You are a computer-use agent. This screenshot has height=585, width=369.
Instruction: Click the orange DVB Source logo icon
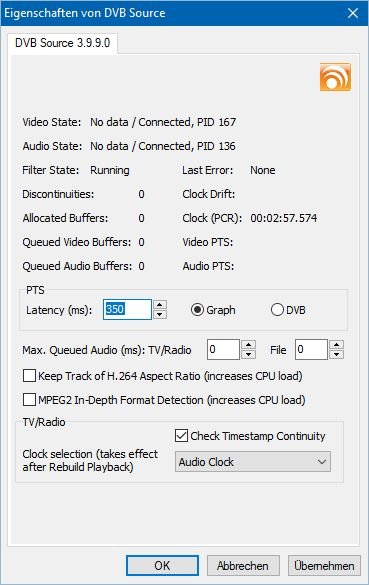tap(335, 77)
